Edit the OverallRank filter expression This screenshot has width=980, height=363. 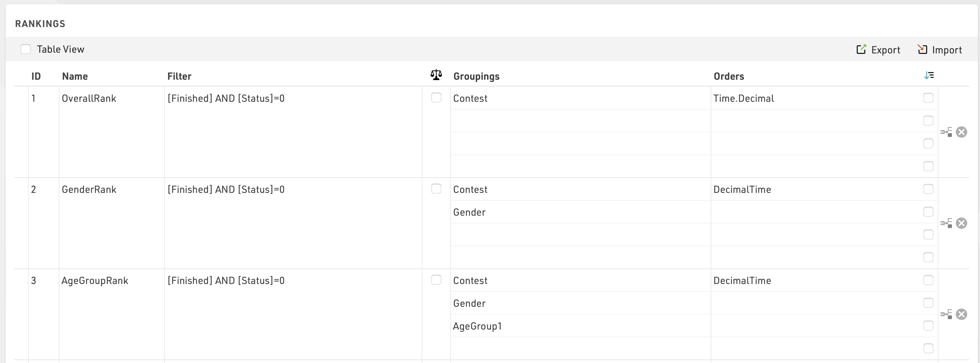coord(293,99)
